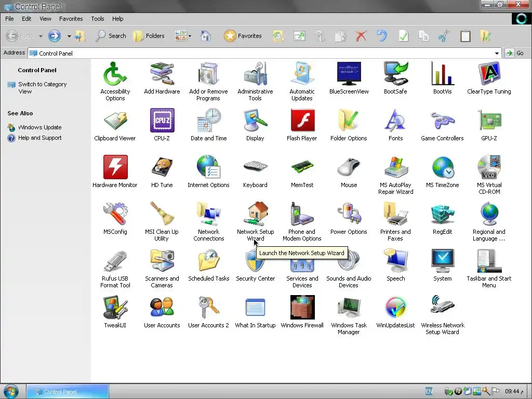Click the Cut scissors toolbar icon

point(444,36)
